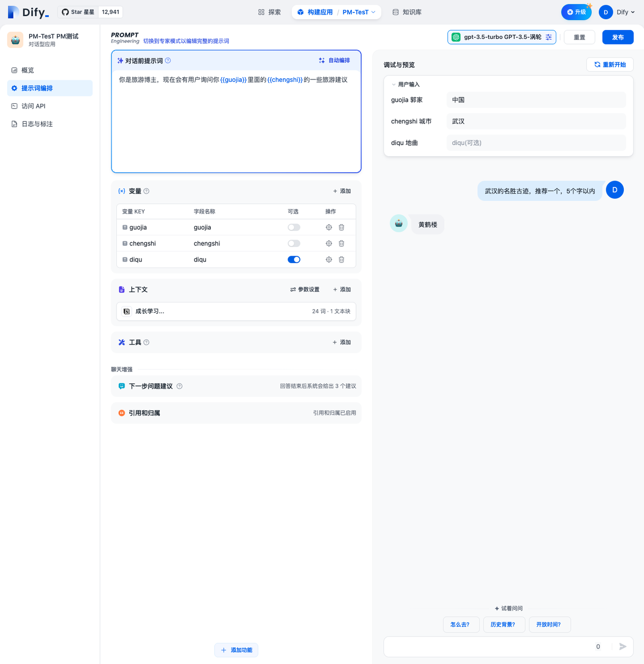
Task: Click settings gear for chengshi variable
Action: [328, 243]
